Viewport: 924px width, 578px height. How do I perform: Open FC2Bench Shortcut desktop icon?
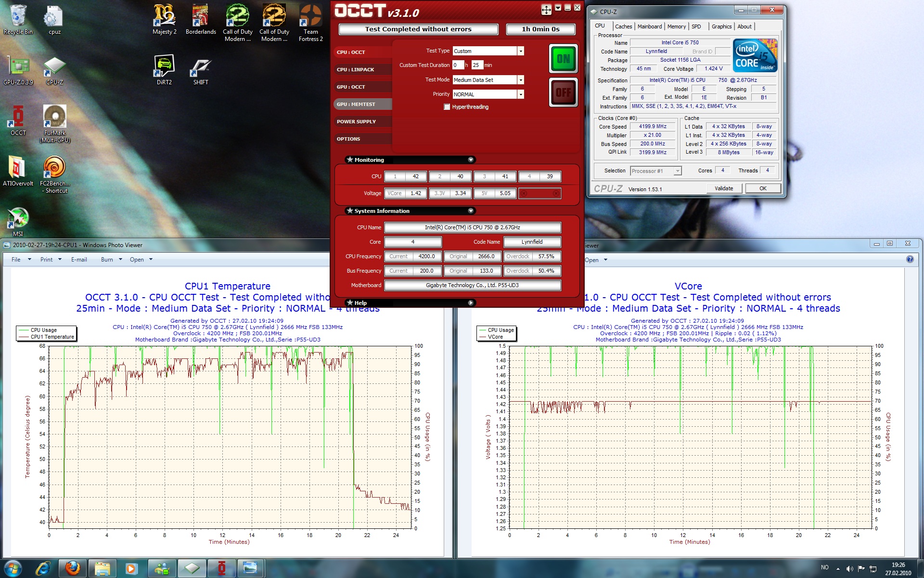pyautogui.click(x=54, y=174)
